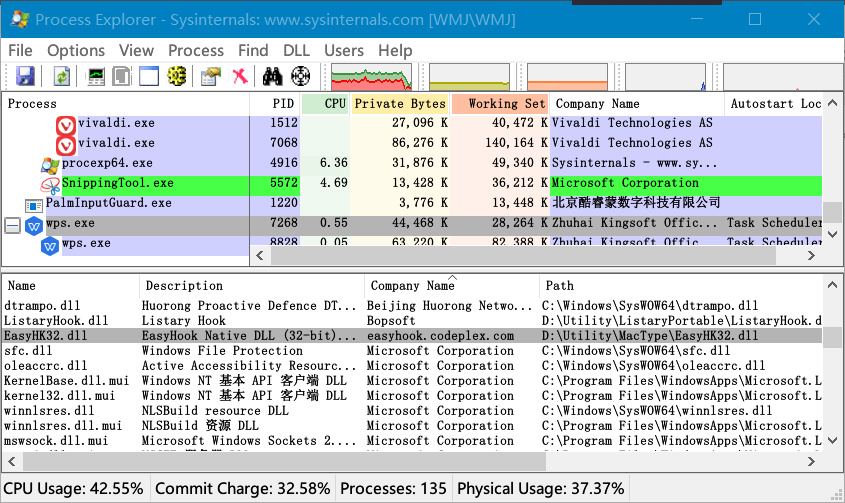845x503 pixels.
Task: Click DLL pane left horizontal scroll arrow
Action: pyautogui.click(x=12, y=461)
